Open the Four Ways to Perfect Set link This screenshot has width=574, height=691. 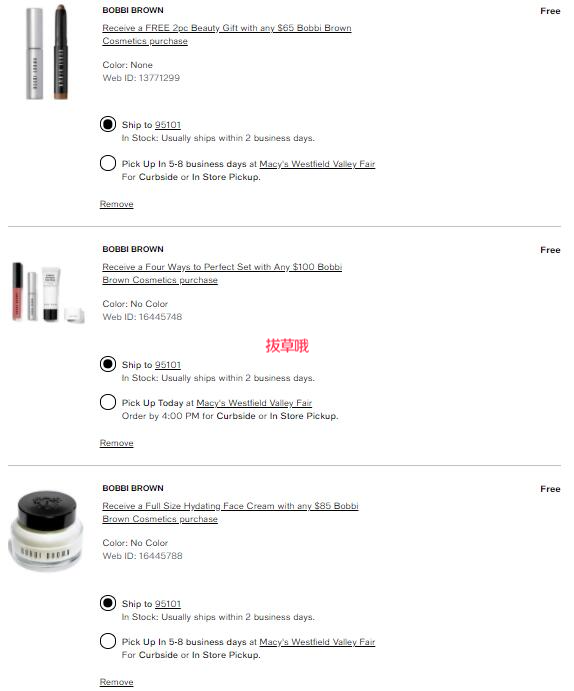pyautogui.click(x=222, y=273)
